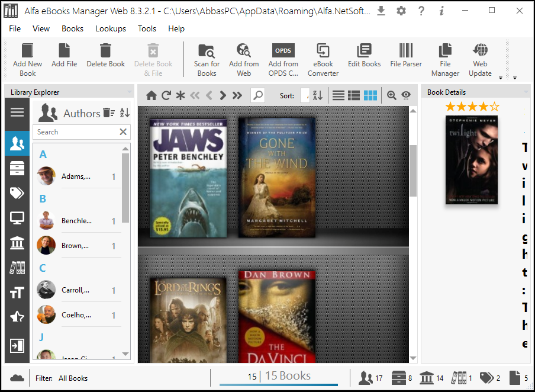Open the Sort field dropdown
535x392 pixels.
click(x=305, y=95)
